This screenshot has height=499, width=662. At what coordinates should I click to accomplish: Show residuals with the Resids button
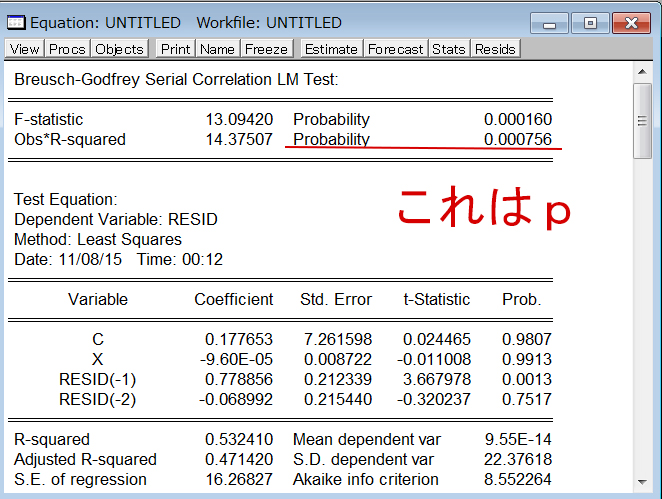(x=495, y=49)
